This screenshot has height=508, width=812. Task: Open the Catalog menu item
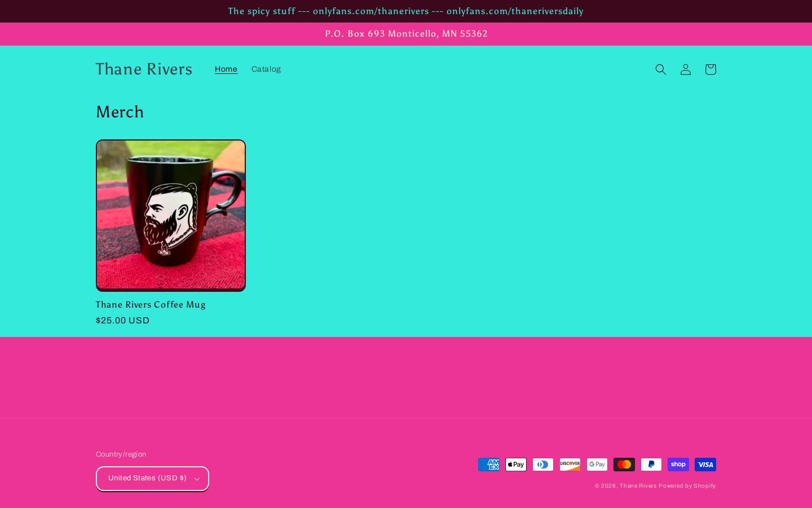(x=266, y=69)
